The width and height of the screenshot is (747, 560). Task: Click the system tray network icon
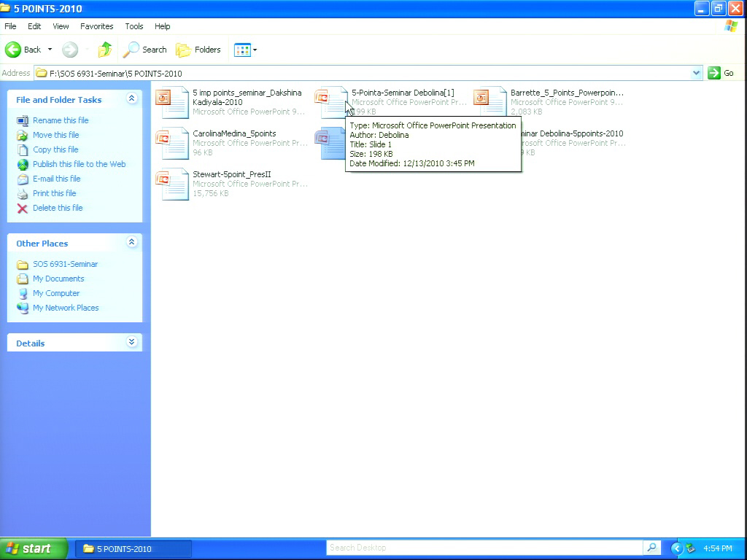coord(690,548)
